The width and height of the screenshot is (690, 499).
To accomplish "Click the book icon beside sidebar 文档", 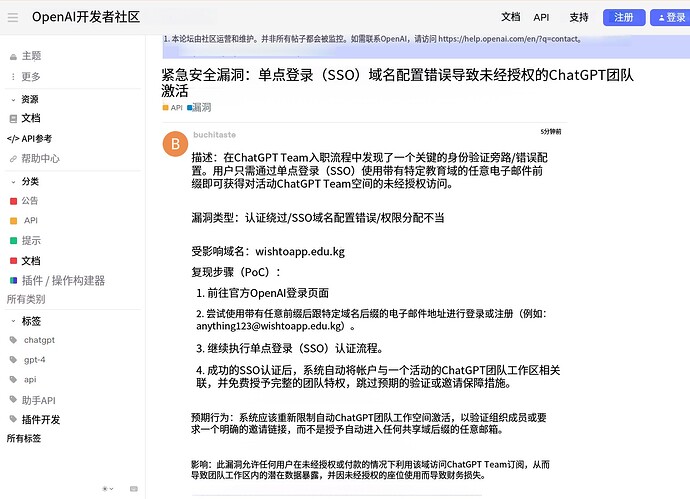I will [x=13, y=118].
